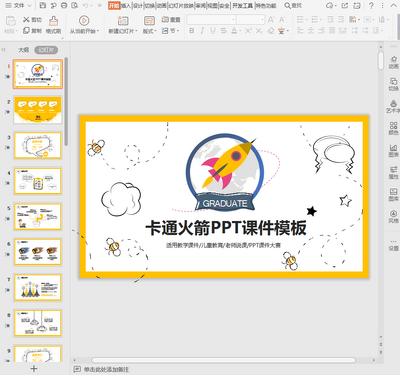Switch to the Insert (插入) ribbon tab

point(126,6)
